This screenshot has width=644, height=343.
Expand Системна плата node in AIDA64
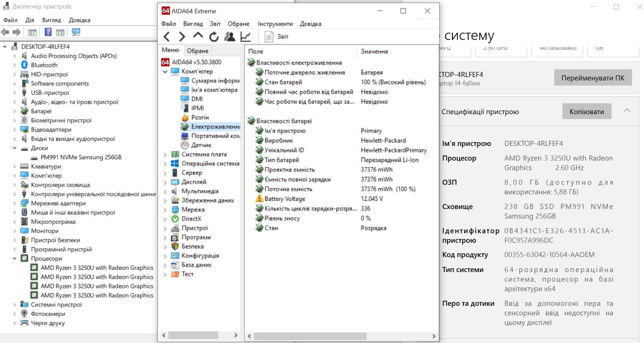[165, 154]
